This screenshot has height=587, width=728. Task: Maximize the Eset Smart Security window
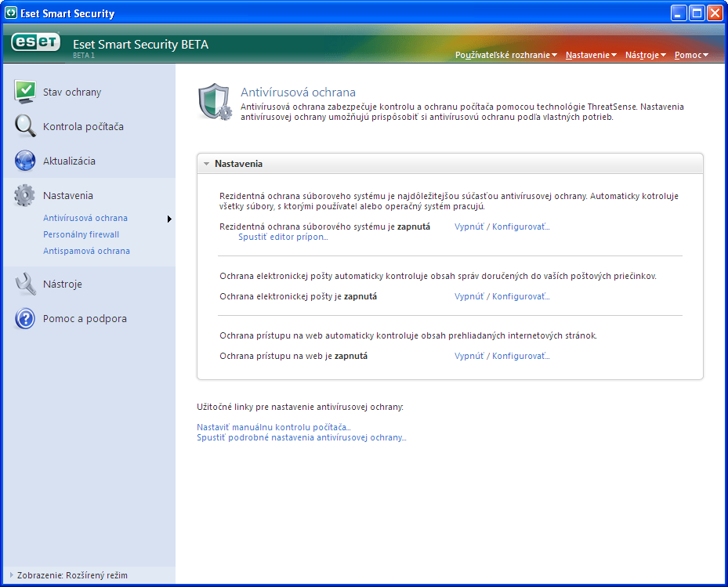coord(697,13)
